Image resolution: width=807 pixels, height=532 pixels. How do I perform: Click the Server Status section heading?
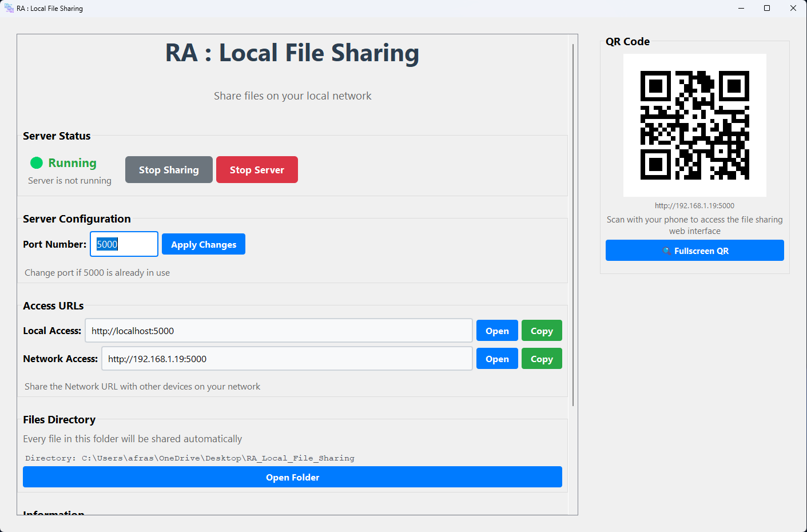pyautogui.click(x=56, y=136)
